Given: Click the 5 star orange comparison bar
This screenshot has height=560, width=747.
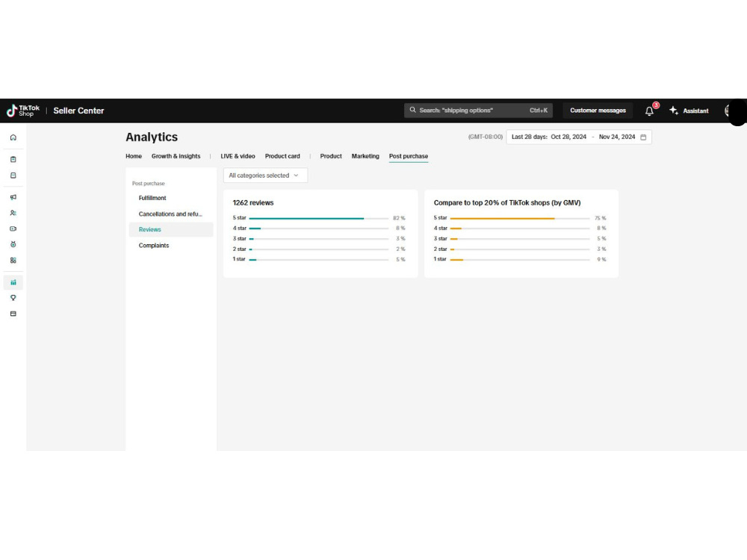Looking at the screenshot, I should click(x=502, y=218).
